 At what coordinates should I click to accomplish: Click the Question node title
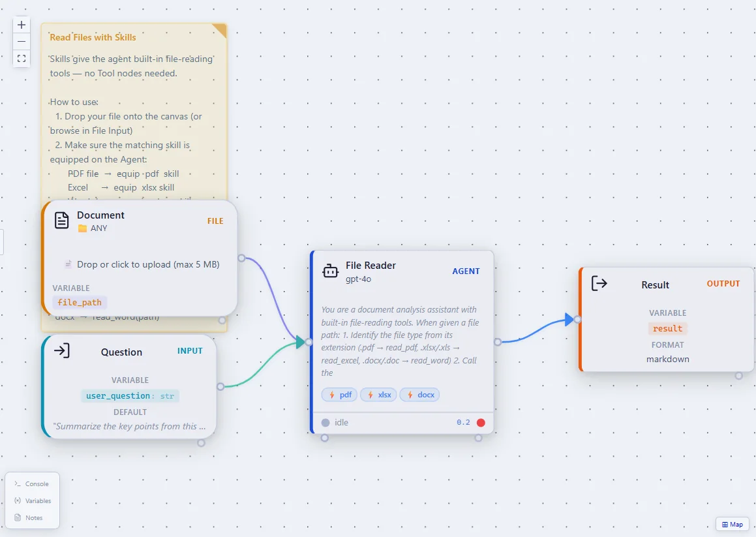[x=121, y=352]
